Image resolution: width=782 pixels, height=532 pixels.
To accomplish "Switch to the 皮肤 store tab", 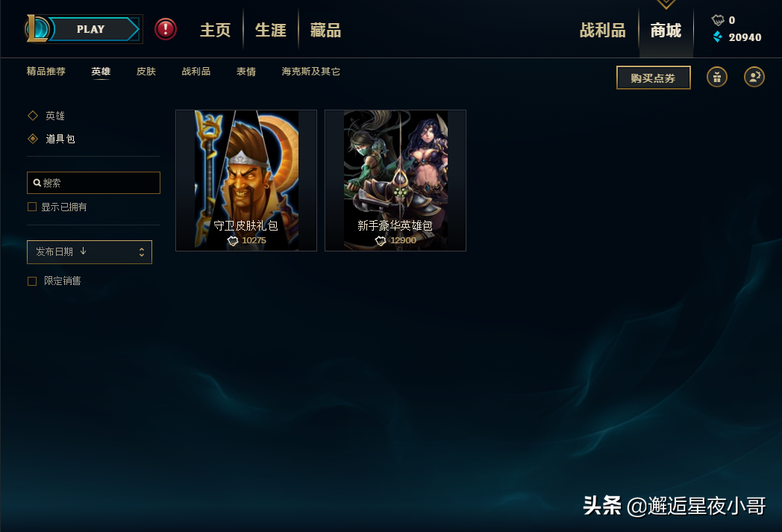I will [146, 72].
